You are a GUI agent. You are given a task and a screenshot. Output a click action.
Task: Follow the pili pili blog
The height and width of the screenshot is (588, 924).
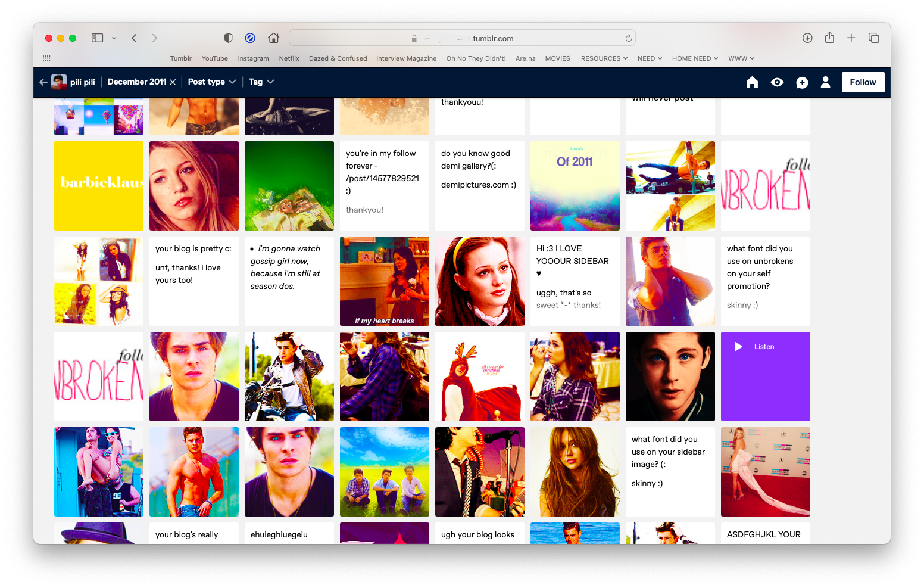[863, 82]
